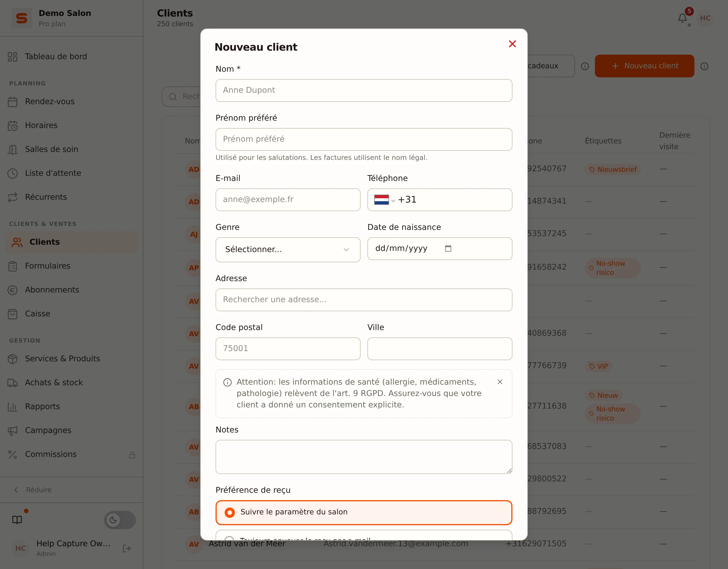Click the Nieuw tag
Screen dimensions: 728x569
click(x=604, y=395)
